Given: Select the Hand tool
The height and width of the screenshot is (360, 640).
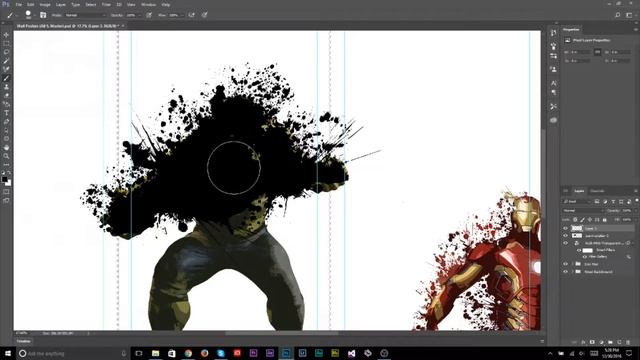Looking at the screenshot, I should tap(6, 147).
